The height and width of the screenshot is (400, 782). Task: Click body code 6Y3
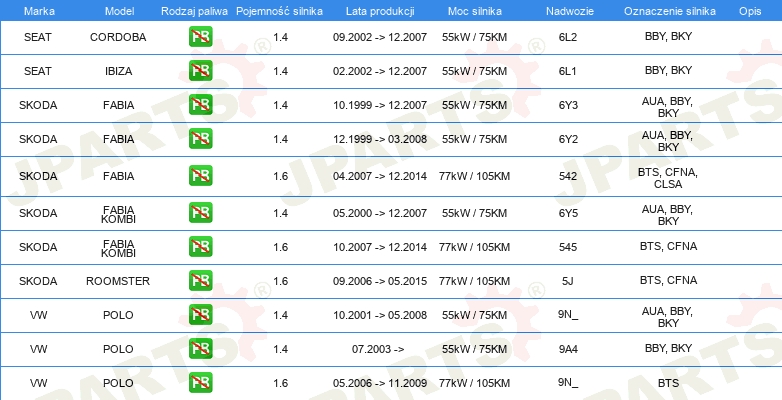[x=568, y=105]
